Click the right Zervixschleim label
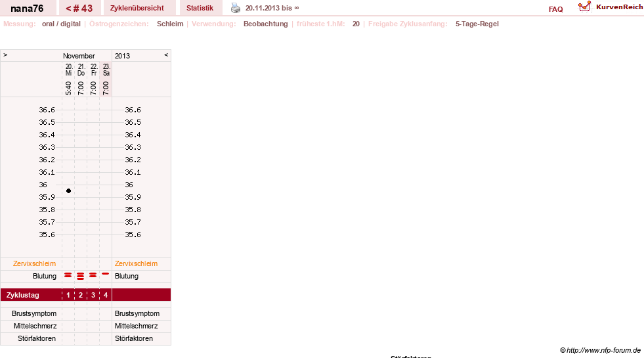 pos(136,263)
